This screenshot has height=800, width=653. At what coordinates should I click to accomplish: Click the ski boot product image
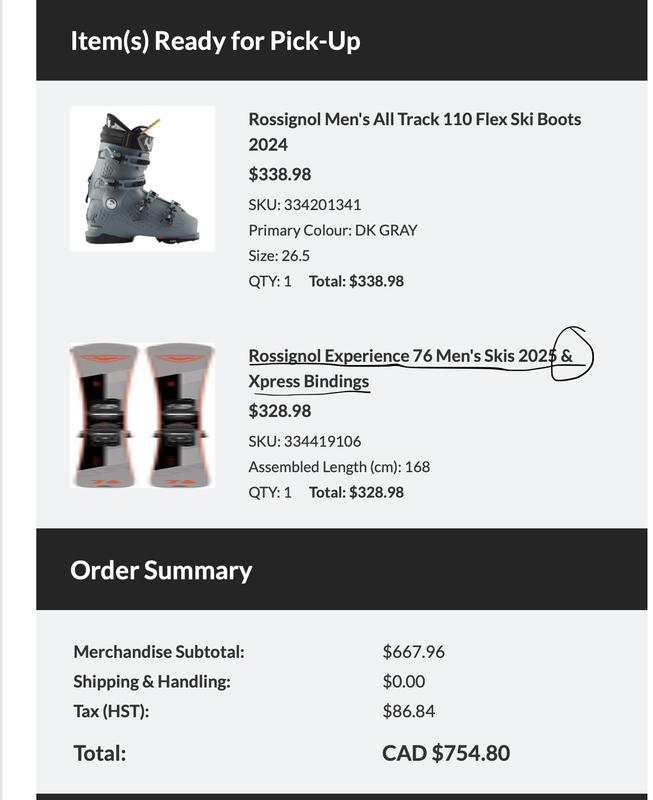142,178
